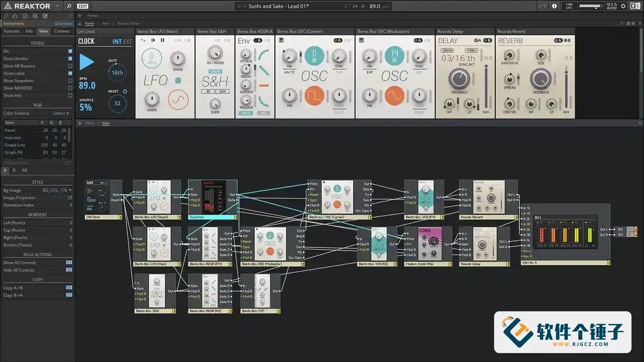Open the Util Mix 4 block dropdown in structure

tap(608, 263)
